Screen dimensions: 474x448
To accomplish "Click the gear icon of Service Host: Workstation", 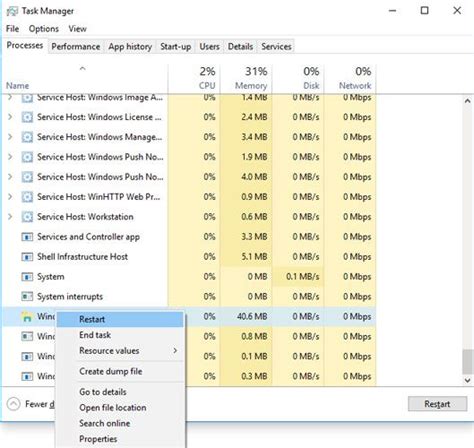I will [27, 217].
